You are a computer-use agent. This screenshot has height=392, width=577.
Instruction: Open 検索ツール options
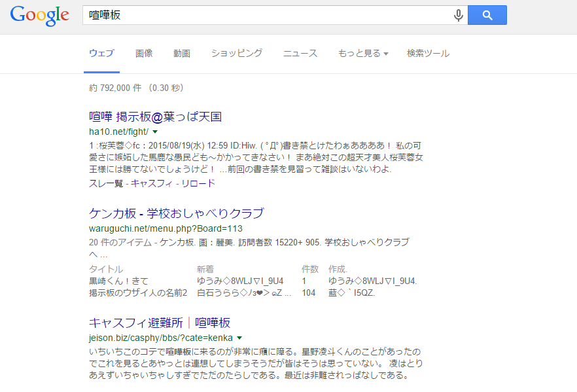(x=428, y=54)
